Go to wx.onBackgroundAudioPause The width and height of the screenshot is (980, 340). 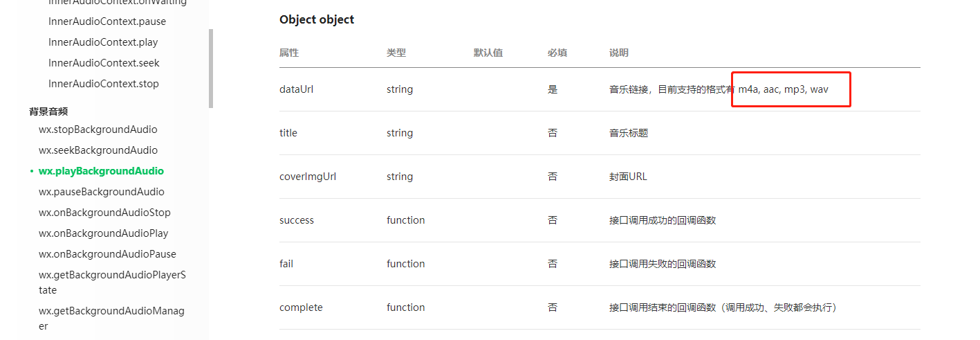[107, 254]
